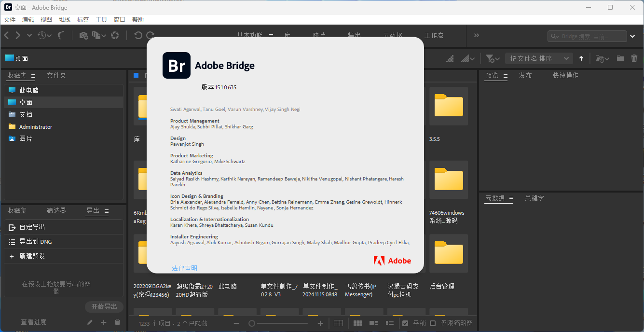Switch to the 发布 panel tab
644x332 pixels.
point(525,75)
